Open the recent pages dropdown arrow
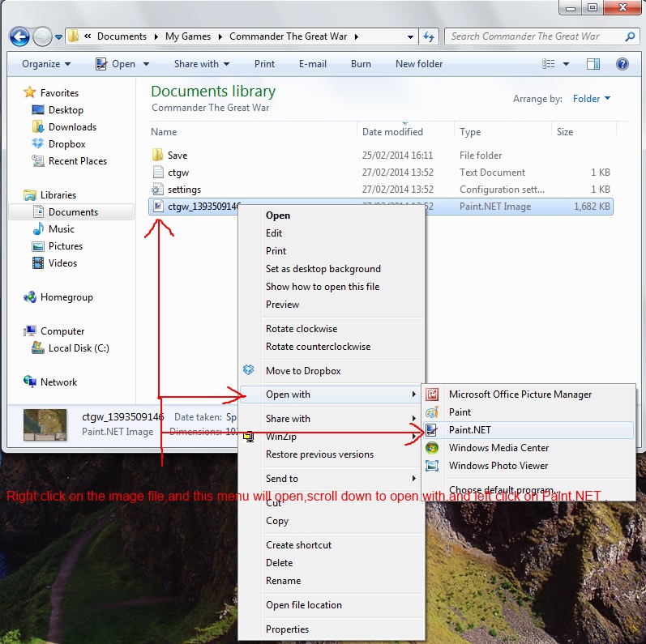 coord(58,37)
